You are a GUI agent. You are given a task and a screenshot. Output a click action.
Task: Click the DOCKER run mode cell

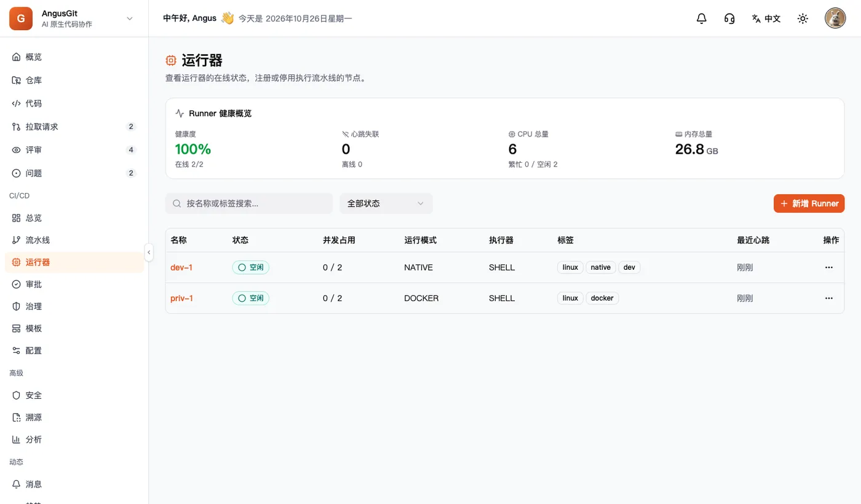(421, 298)
